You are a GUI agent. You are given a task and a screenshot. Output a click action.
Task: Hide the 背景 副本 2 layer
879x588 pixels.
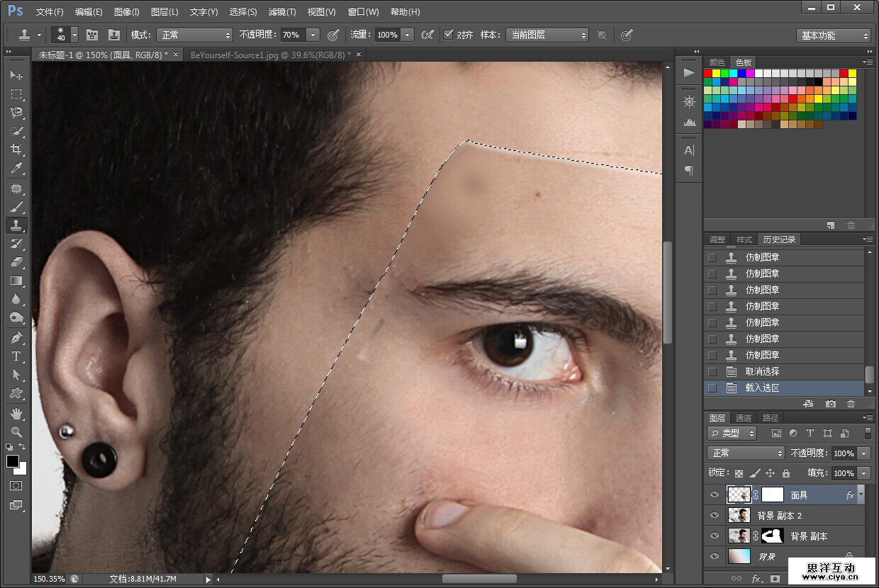[715, 516]
